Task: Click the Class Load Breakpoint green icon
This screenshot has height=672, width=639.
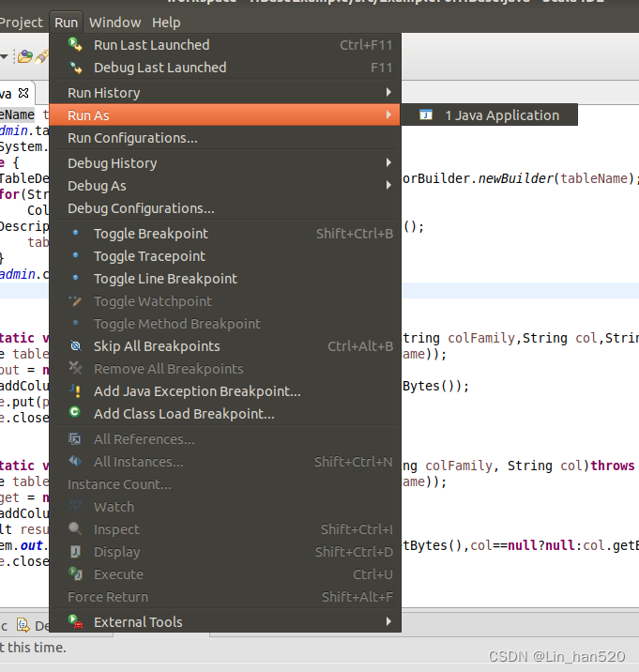Action: point(74,412)
